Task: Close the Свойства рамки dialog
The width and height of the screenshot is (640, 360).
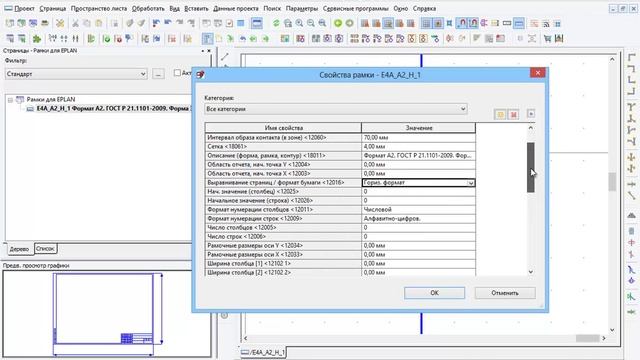Action: (x=538, y=73)
